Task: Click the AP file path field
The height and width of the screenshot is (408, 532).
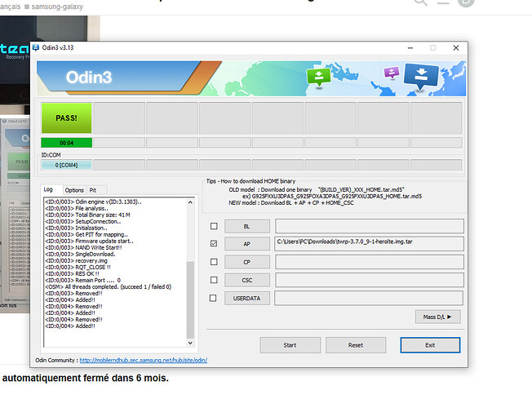Action: pyautogui.click(x=369, y=244)
